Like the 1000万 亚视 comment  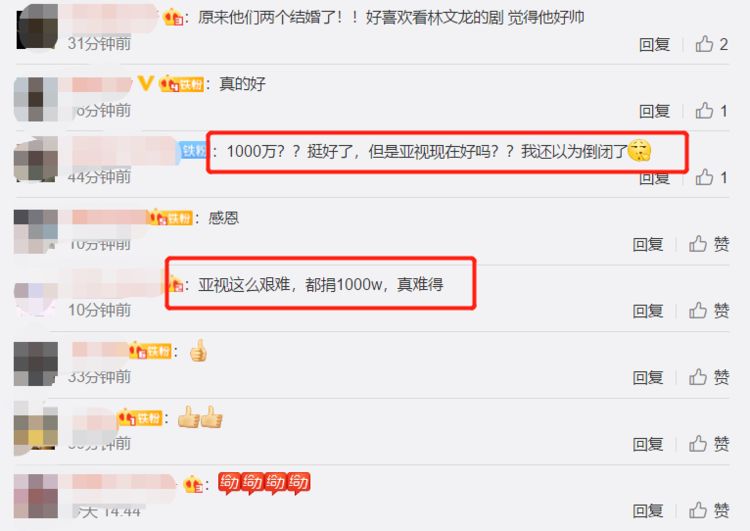(712, 177)
